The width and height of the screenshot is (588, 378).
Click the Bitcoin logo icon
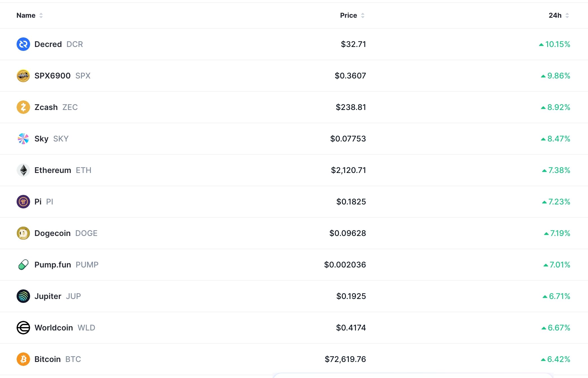pyautogui.click(x=23, y=359)
